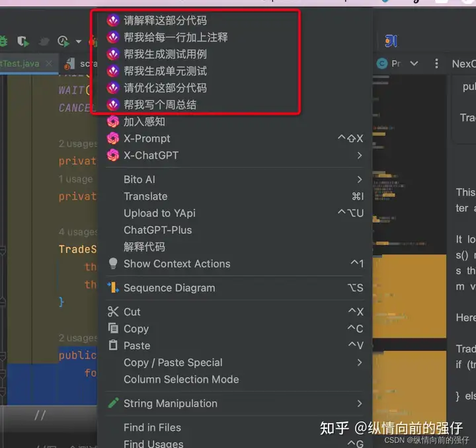Open the String Manipulation menu entry

click(x=234, y=404)
